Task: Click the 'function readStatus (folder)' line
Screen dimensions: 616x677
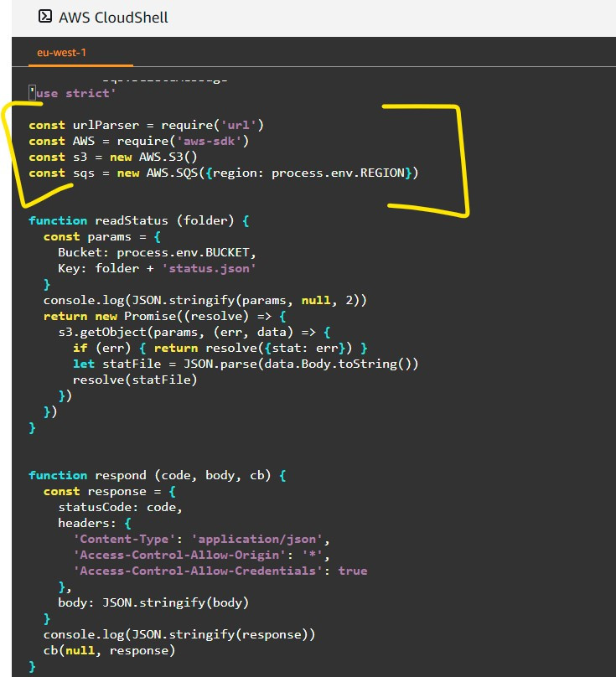Action: pos(138,220)
